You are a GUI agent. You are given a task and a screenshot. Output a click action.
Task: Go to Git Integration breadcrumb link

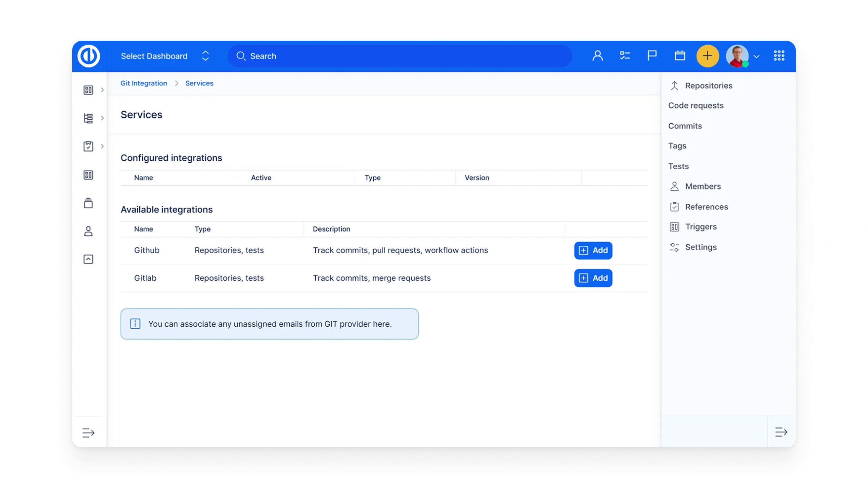tap(144, 83)
